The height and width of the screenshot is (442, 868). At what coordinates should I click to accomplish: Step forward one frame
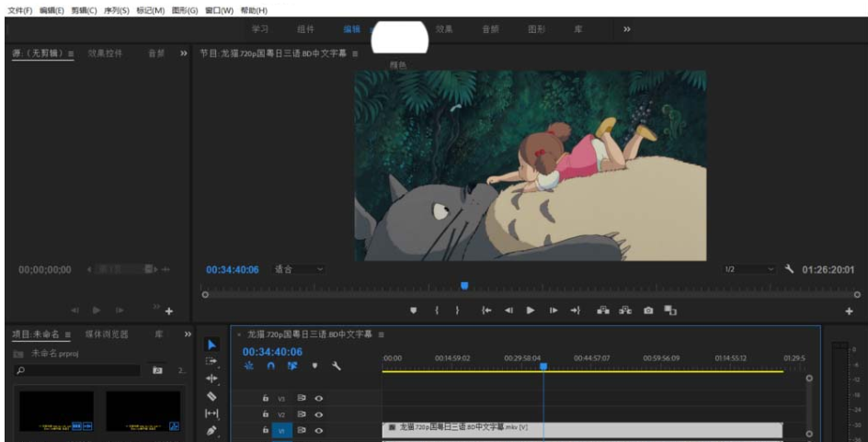[x=553, y=311]
